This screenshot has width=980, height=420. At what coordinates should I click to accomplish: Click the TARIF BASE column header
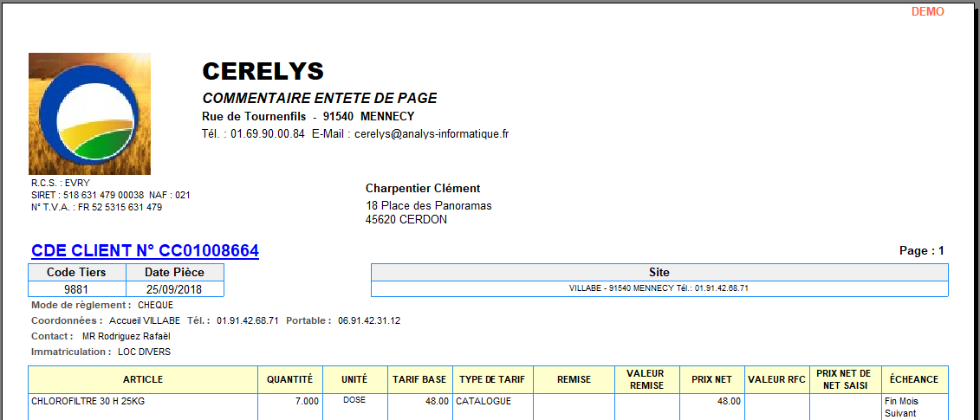tap(419, 379)
